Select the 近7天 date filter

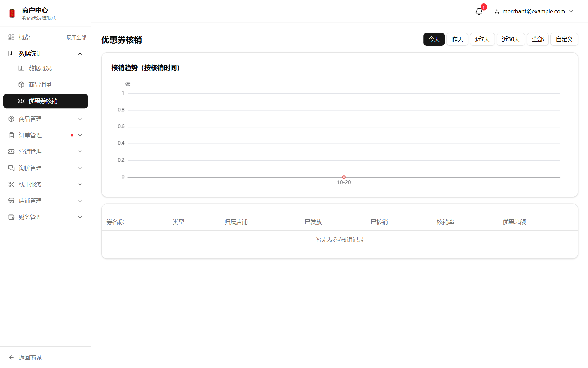click(x=482, y=39)
